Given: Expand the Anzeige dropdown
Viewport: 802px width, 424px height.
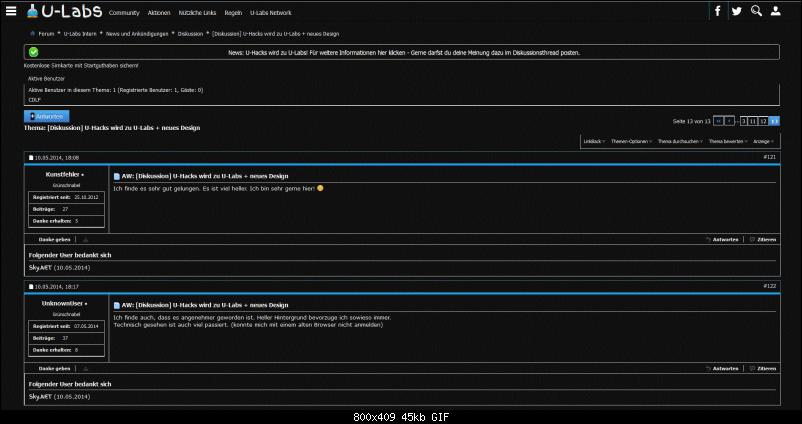Looking at the screenshot, I should (x=763, y=141).
